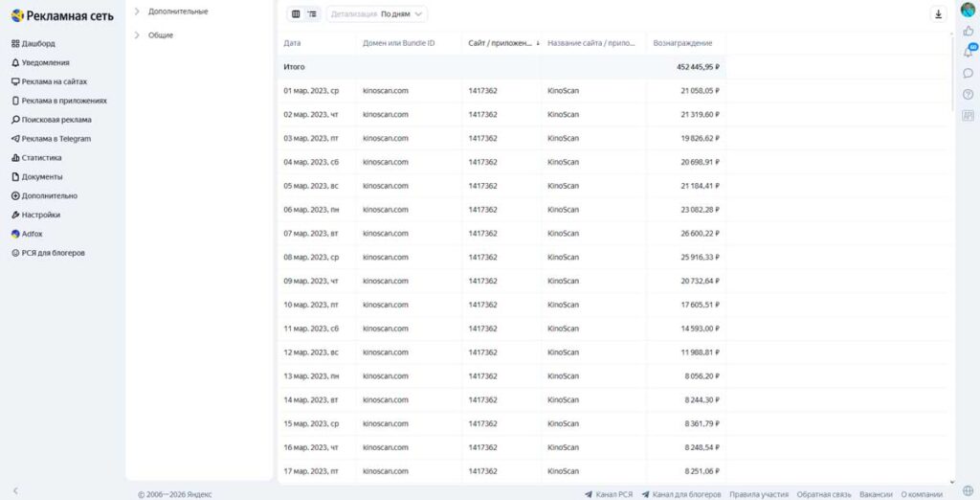Open notifications bell in the right rail
980x500 pixels.
969,52
